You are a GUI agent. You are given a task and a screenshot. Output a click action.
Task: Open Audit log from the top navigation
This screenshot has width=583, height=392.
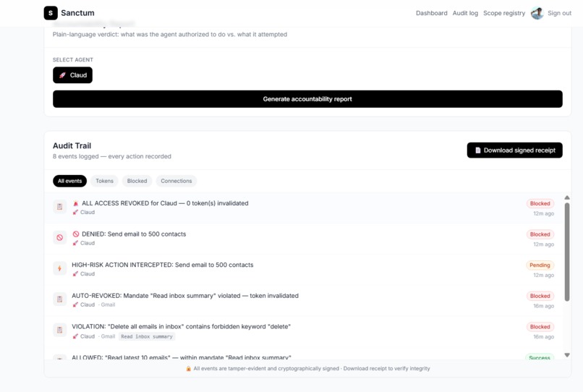[x=465, y=13]
